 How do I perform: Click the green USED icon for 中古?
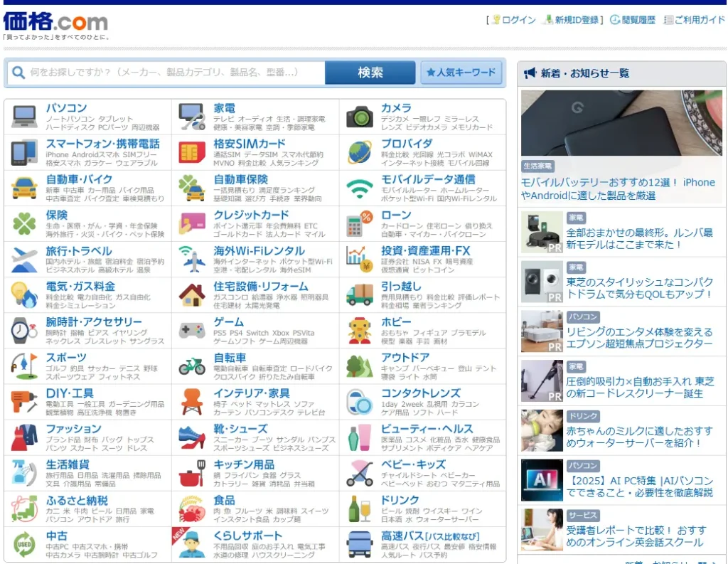point(24,544)
